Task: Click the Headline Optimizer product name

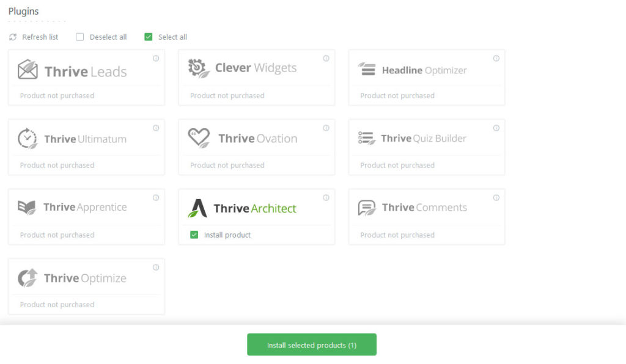Action: (x=424, y=70)
